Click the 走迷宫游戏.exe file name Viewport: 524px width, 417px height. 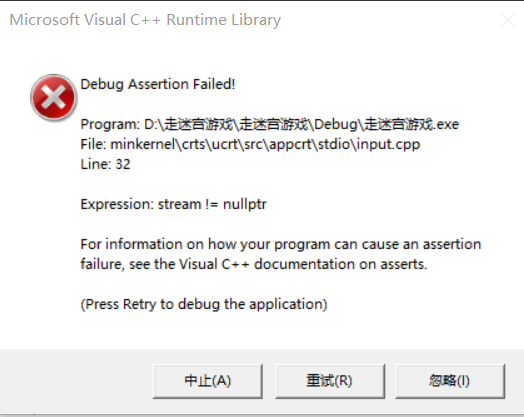coord(411,124)
